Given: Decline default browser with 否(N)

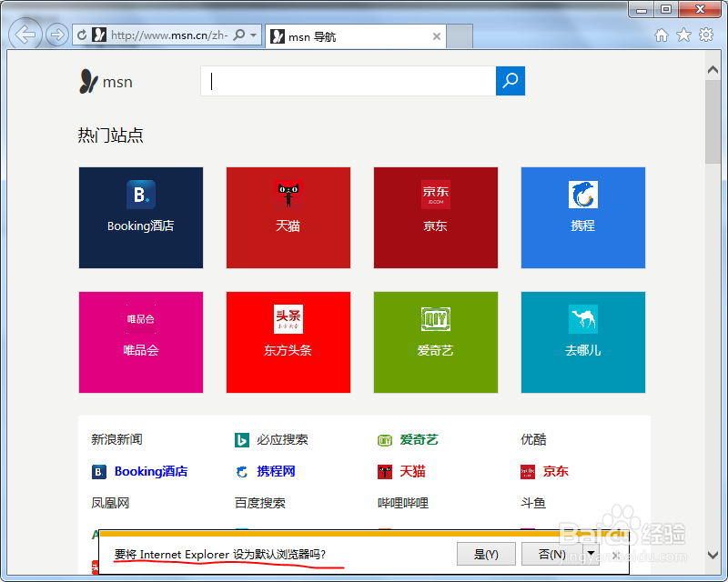Looking at the screenshot, I should point(552,554).
